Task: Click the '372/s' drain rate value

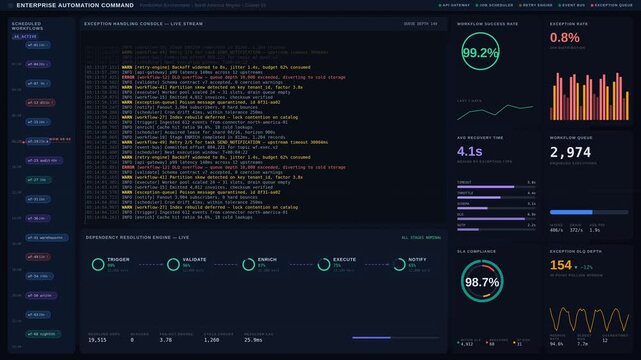Action: 576,230
